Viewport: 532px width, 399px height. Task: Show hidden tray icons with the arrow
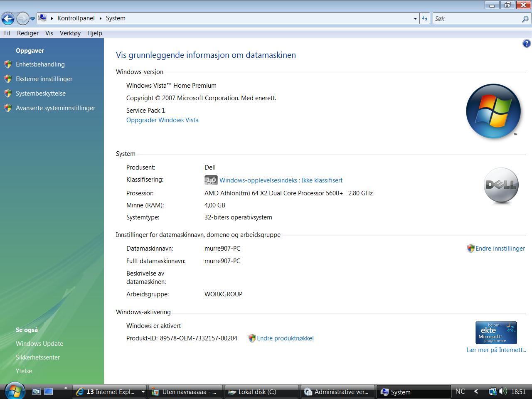(x=476, y=392)
